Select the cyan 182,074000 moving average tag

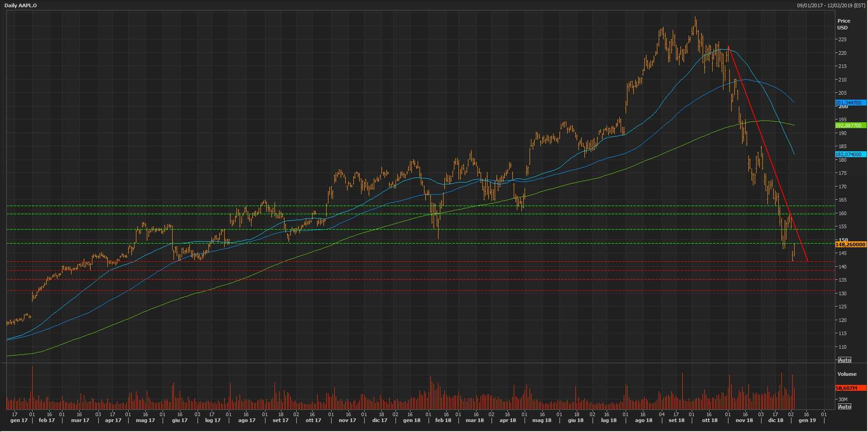click(850, 154)
